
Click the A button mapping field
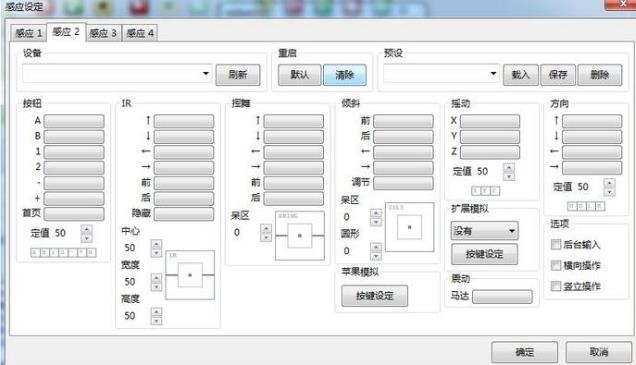click(74, 121)
